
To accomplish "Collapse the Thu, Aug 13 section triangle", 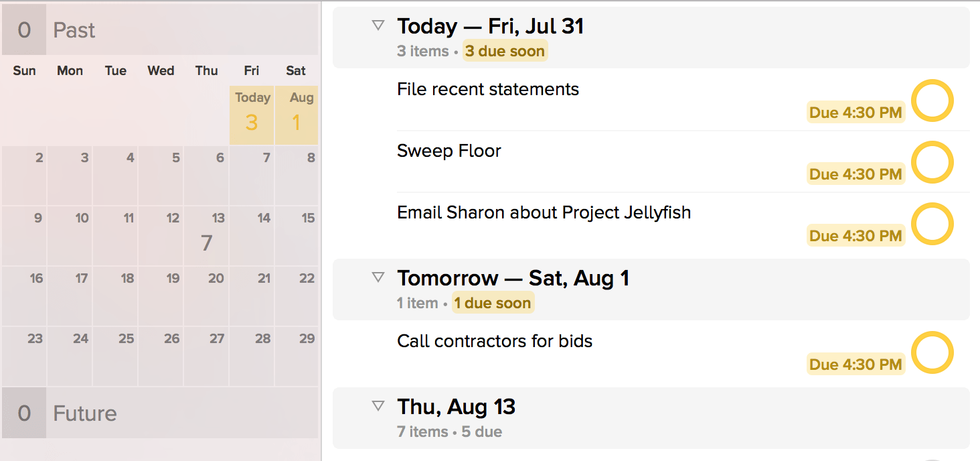I will [378, 406].
